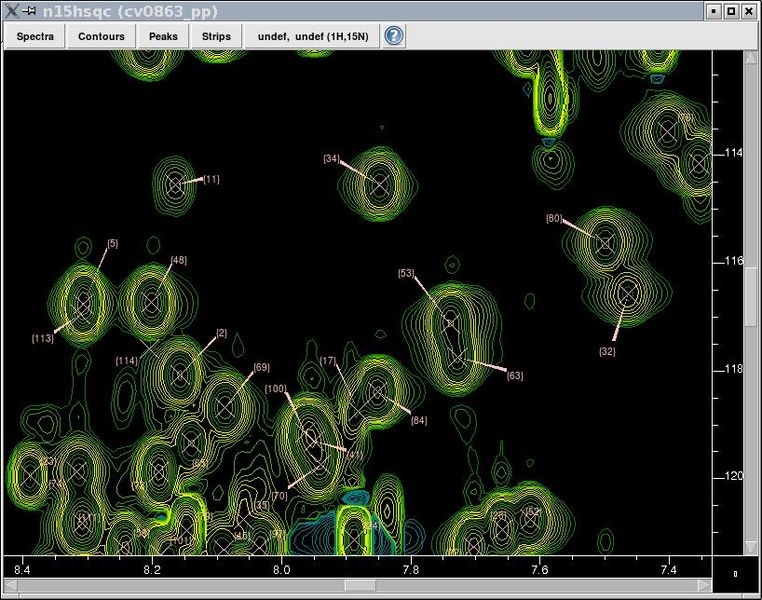Open the Strips menu
762x600 pixels.
(x=216, y=37)
